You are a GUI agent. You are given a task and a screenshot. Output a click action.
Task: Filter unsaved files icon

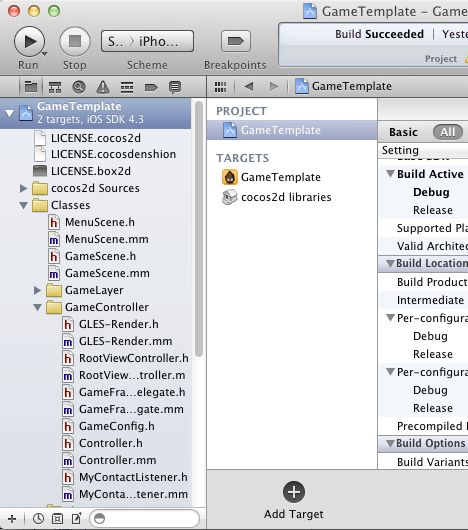pos(76,519)
